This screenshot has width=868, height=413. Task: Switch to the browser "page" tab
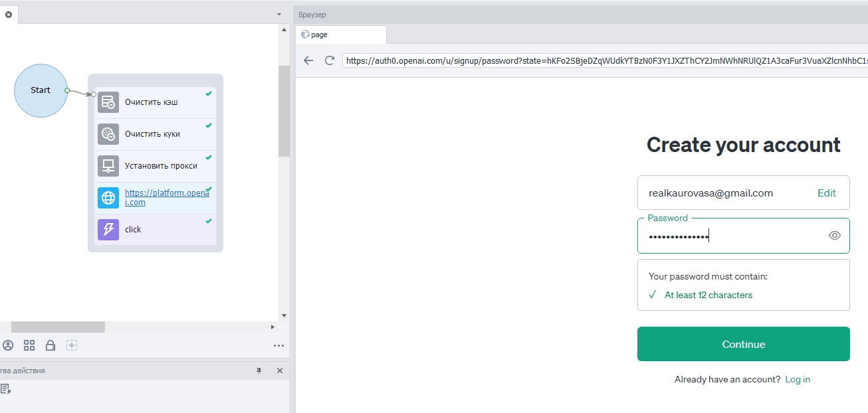(341, 35)
